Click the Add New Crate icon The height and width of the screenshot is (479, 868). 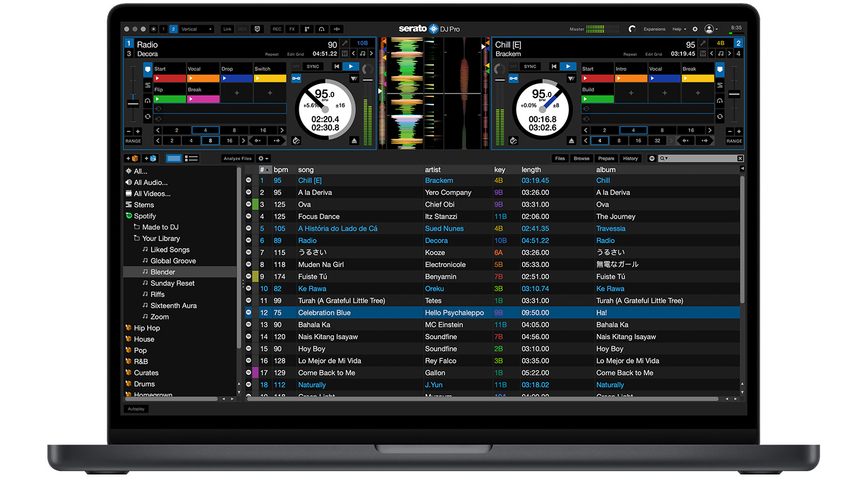click(x=133, y=158)
